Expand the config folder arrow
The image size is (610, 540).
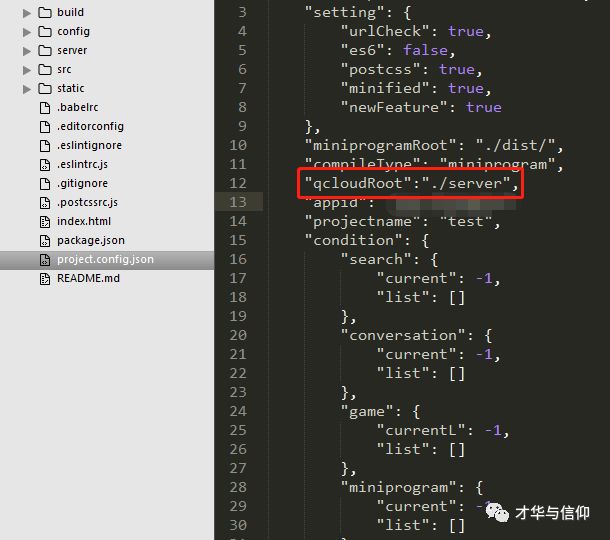27,32
